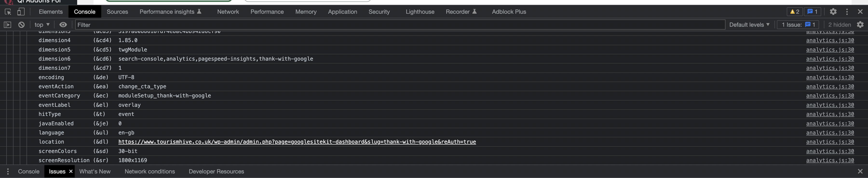The image size is (868, 178).
Task: Select the 1.85.0 version value
Action: point(128,40)
